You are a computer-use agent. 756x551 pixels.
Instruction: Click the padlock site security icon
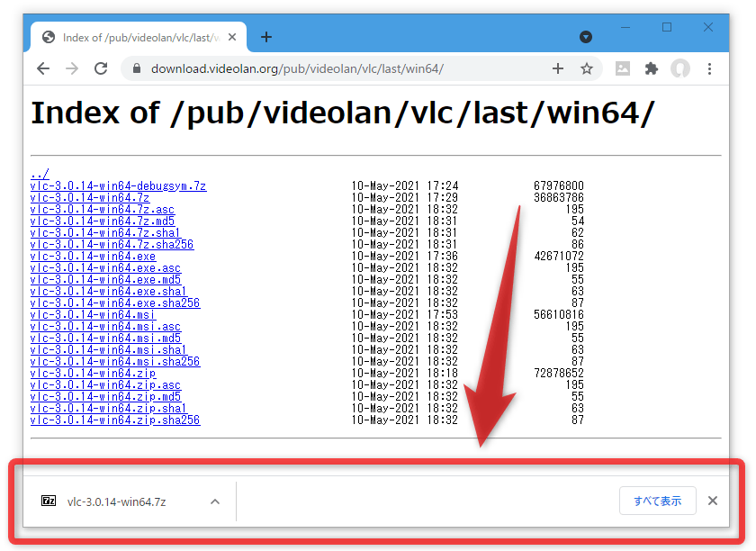[x=137, y=69]
